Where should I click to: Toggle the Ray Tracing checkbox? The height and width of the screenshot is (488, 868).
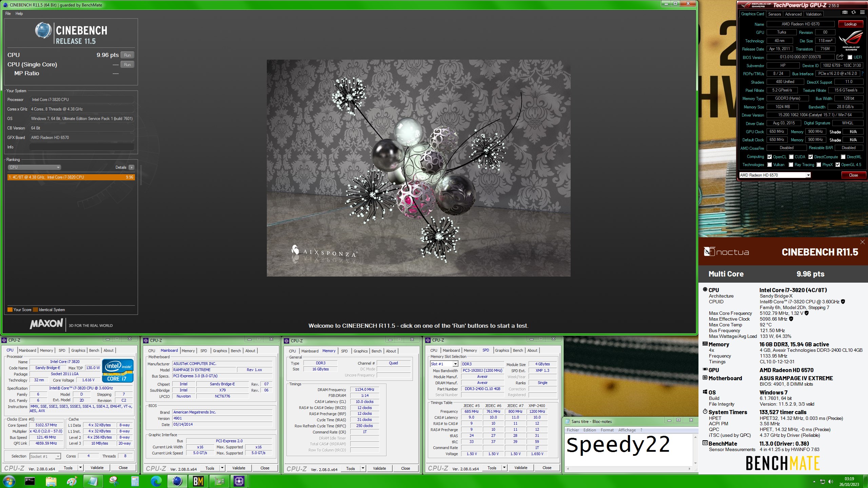tap(791, 165)
